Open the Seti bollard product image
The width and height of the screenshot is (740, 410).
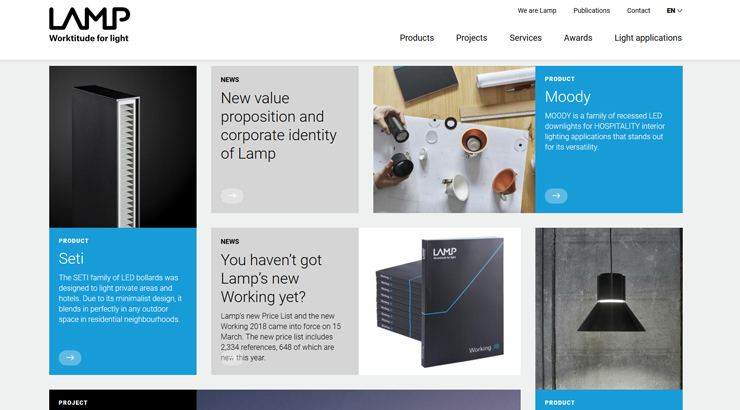click(x=123, y=147)
